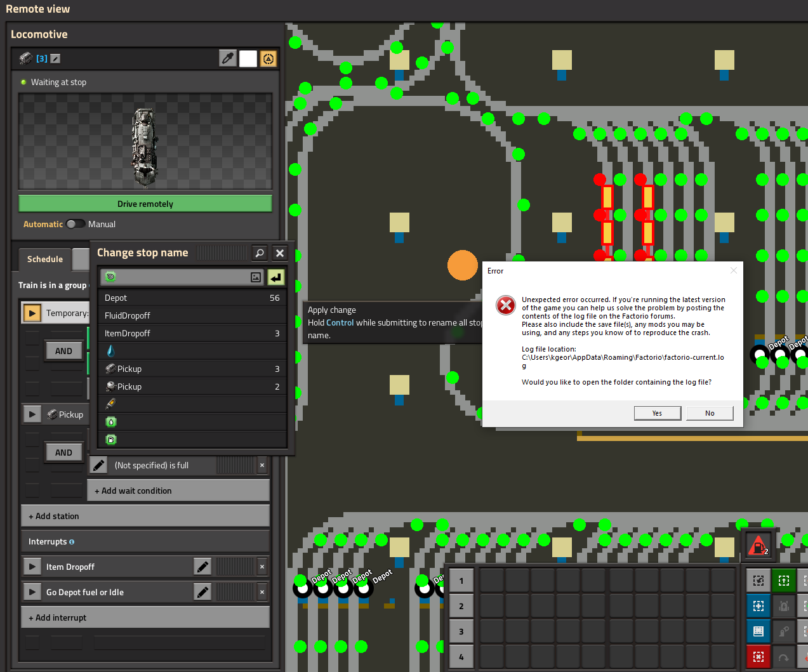The width and height of the screenshot is (808, 672).
Task: Select quickbar row 2
Action: pyautogui.click(x=461, y=606)
